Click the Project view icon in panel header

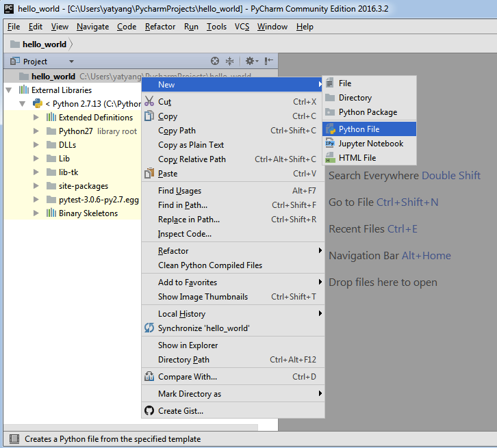click(15, 61)
